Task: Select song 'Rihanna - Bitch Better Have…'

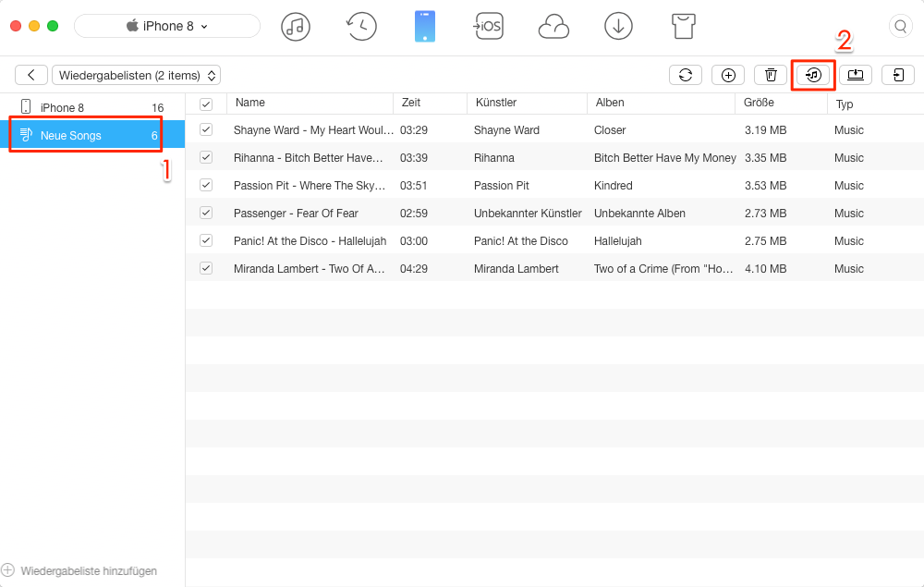Action: 309,158
